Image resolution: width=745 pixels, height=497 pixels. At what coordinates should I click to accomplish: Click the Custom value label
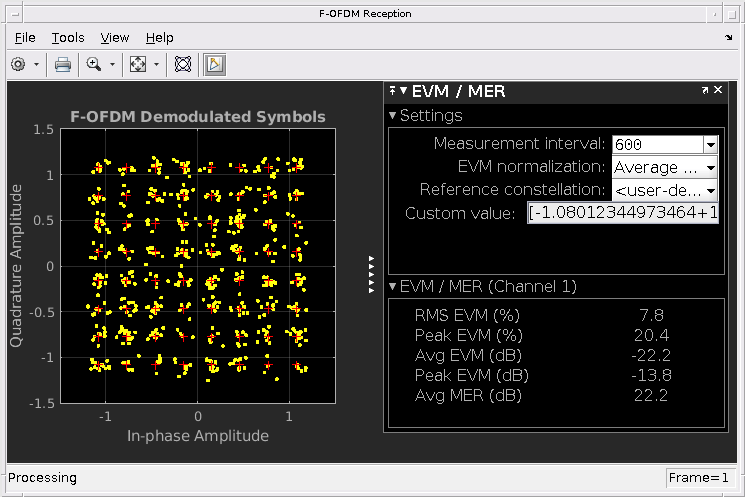(x=460, y=213)
